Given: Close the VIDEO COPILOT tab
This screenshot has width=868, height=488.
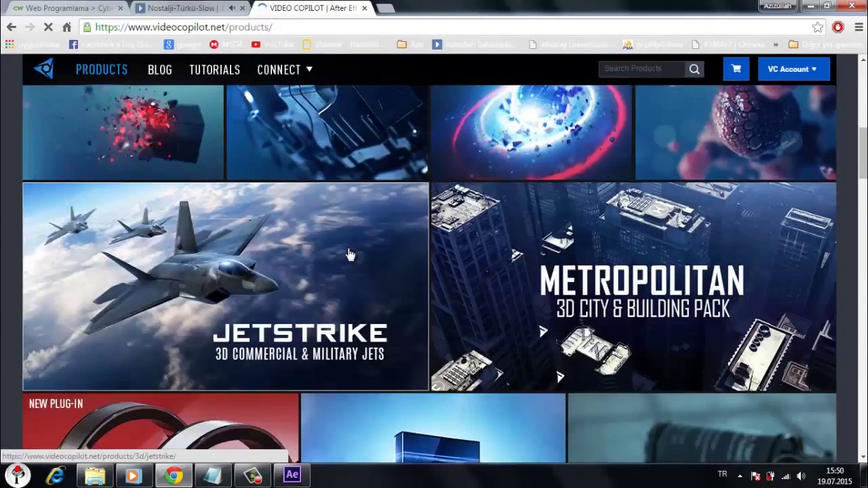Looking at the screenshot, I should click(x=365, y=8).
